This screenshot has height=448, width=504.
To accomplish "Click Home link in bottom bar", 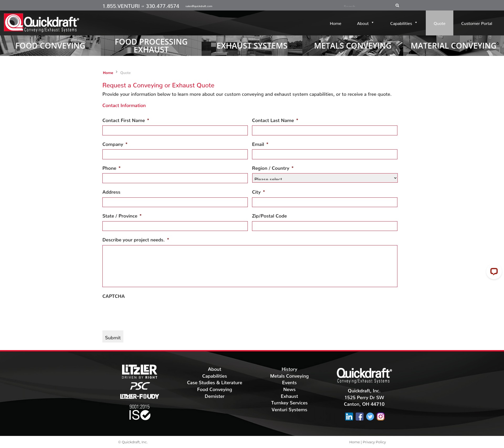I will pyautogui.click(x=354, y=442).
